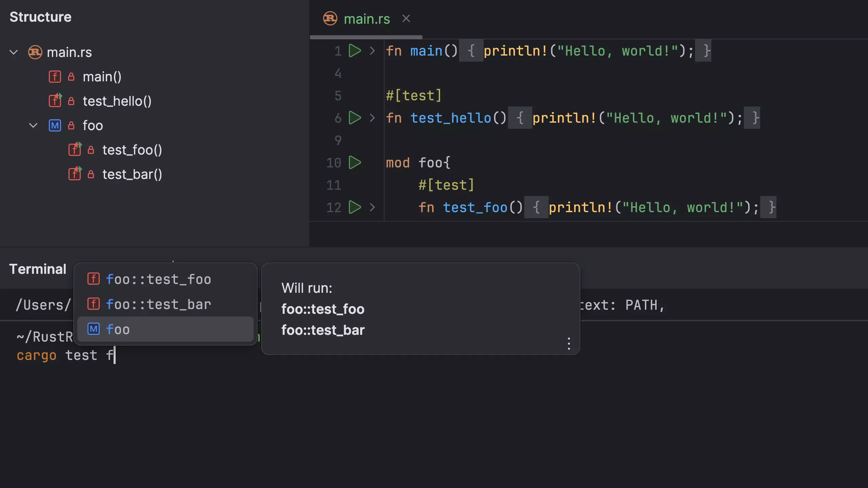
Task: Select test_bar() in Structure tree
Action: pos(132,175)
